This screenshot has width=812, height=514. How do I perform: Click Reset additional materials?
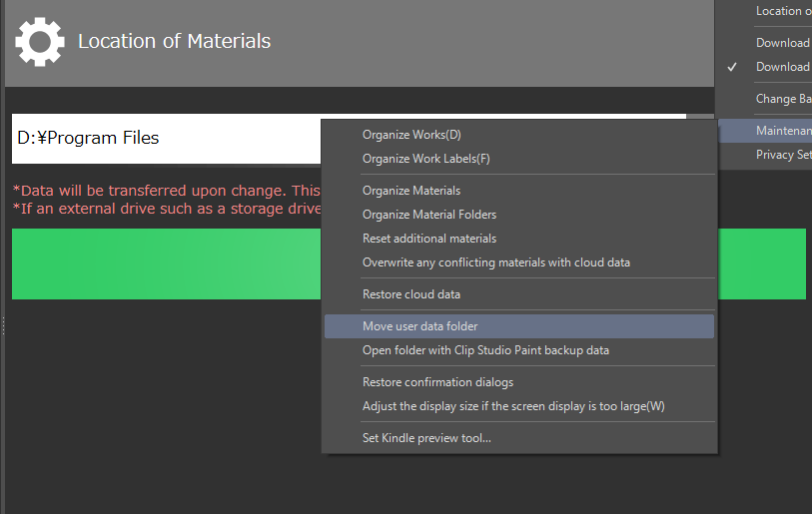(428, 239)
